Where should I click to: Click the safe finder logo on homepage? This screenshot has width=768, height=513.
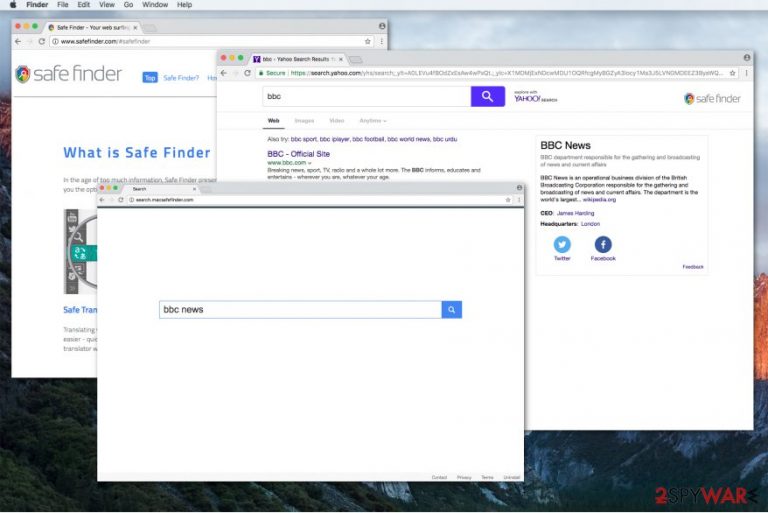click(69, 74)
